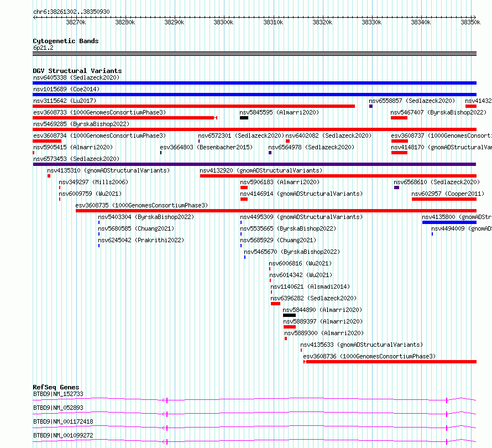Click esv3664803 (Besenbacher2015) label
The height and width of the screenshot is (448, 492).
click(x=206, y=147)
